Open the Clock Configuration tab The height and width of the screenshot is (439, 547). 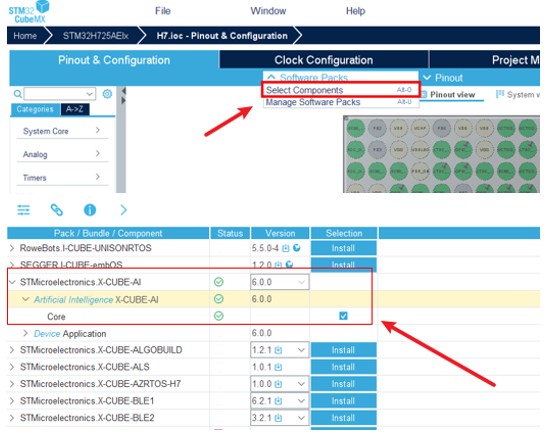pyautogui.click(x=324, y=60)
